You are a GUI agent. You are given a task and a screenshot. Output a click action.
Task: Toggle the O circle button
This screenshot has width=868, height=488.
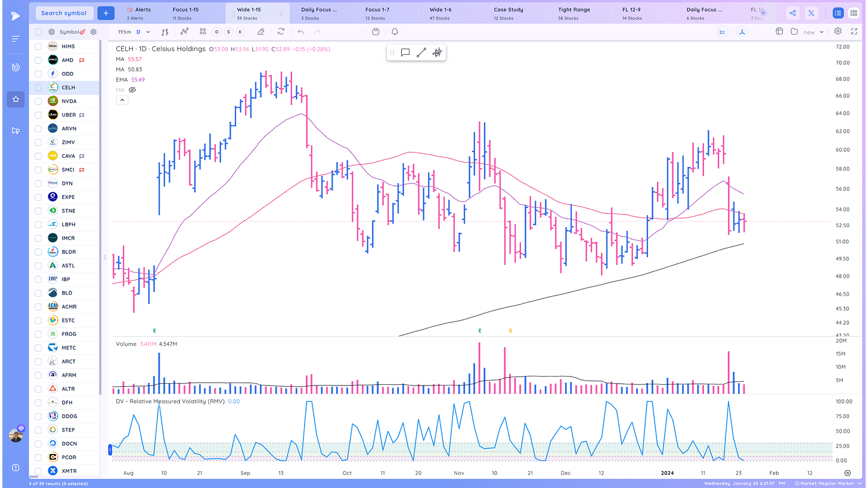[217, 32]
